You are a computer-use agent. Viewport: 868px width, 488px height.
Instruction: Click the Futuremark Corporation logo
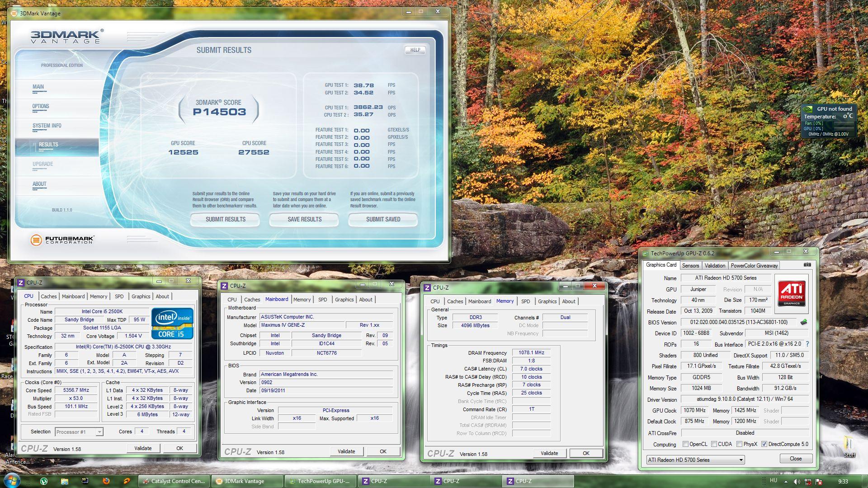(x=62, y=240)
